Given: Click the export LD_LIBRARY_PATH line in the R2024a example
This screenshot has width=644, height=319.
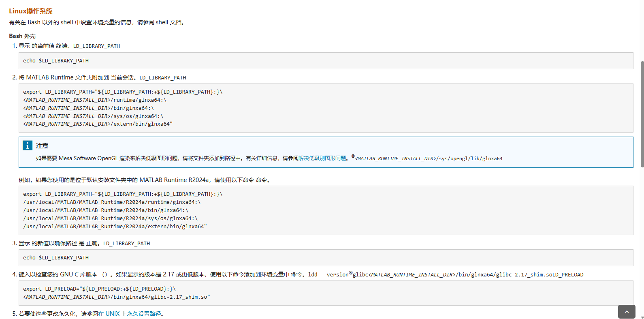Looking at the screenshot, I should (123, 194).
